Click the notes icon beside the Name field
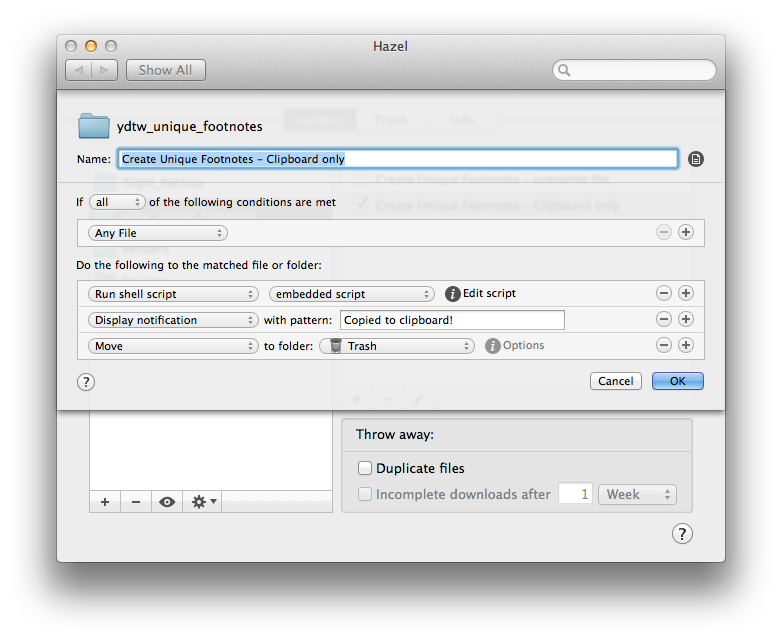The width and height of the screenshot is (782, 641). click(696, 159)
